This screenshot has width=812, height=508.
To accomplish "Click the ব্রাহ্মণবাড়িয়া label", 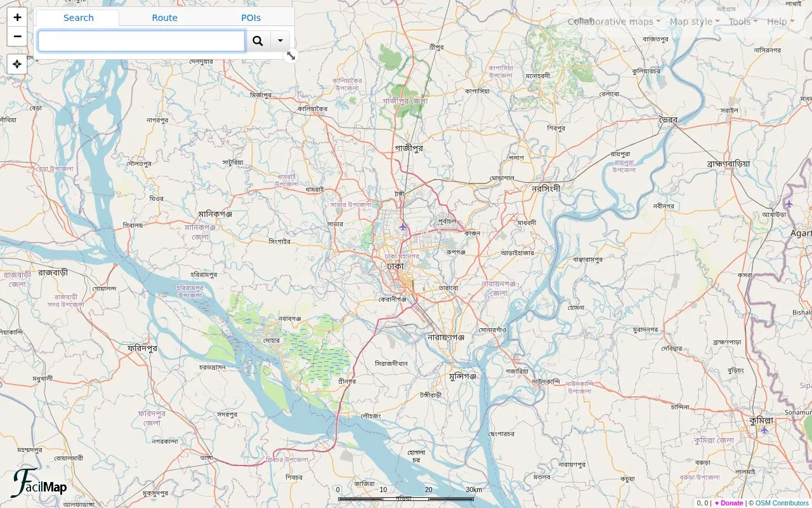I will click(728, 163).
